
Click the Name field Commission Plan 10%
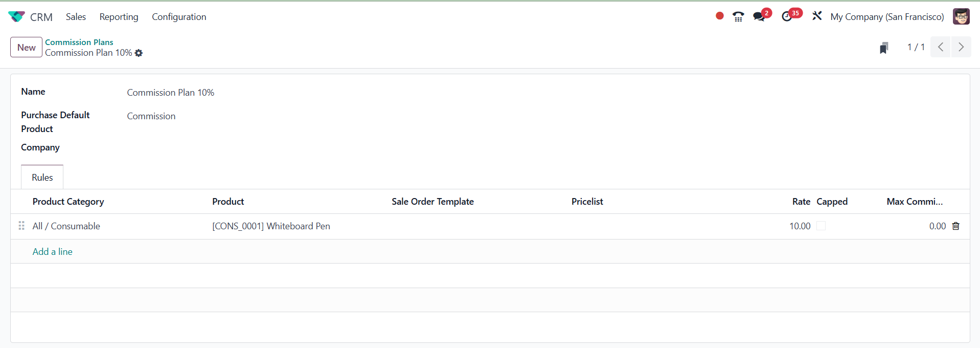click(171, 93)
